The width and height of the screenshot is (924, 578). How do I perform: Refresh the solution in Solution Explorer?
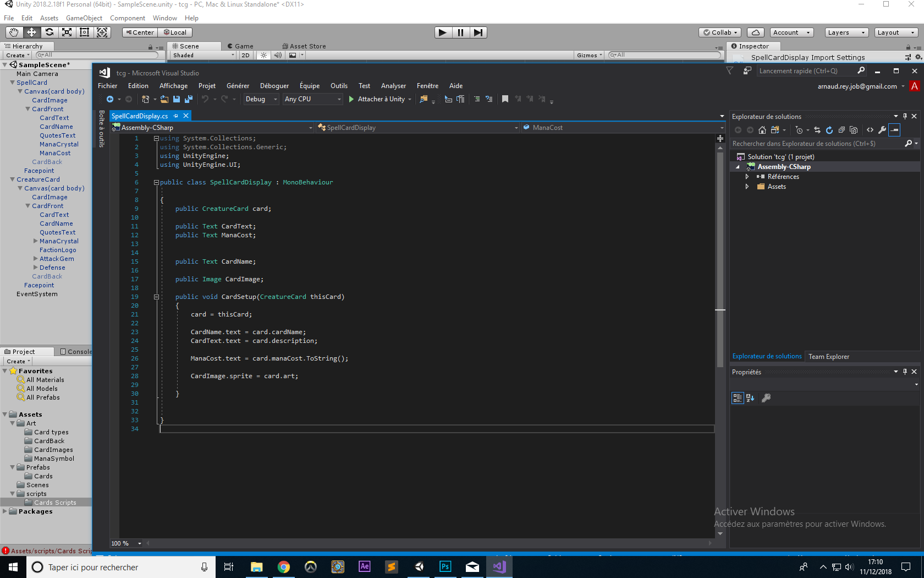point(829,130)
